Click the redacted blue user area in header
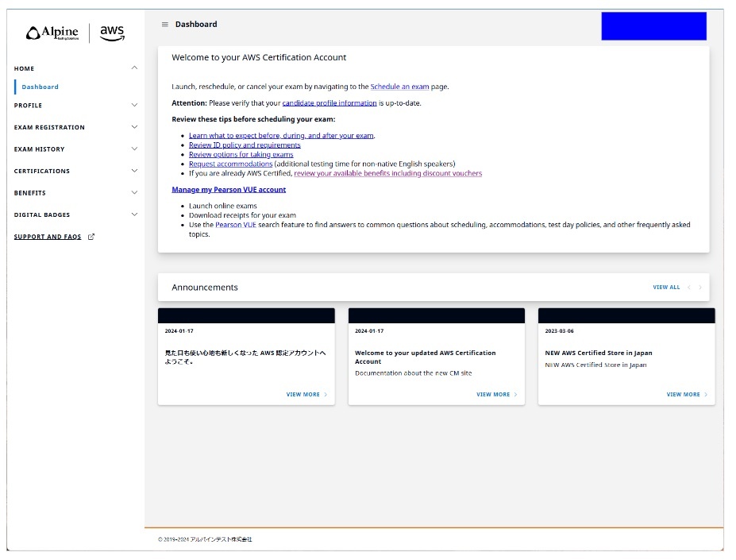Viewport: 736px width, 560px height. pos(654,26)
